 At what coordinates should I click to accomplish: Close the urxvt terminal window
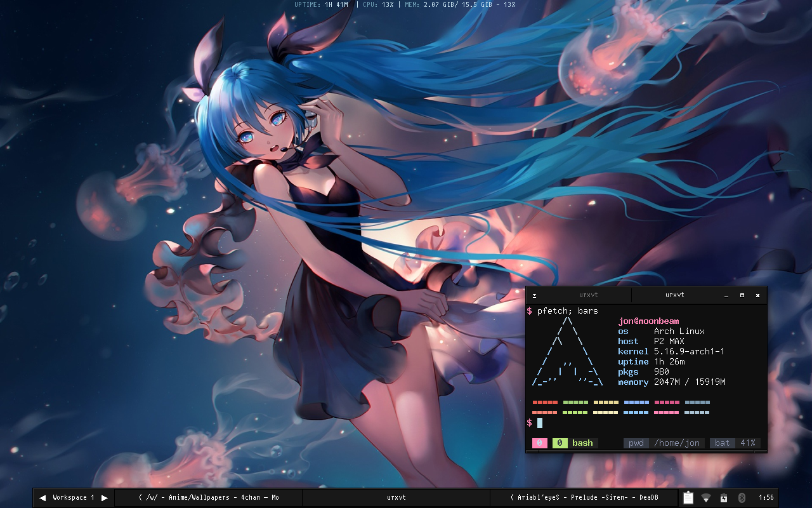[x=757, y=295]
